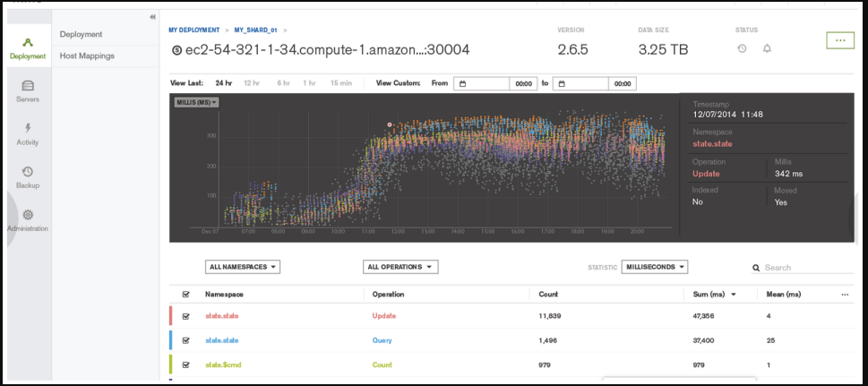Expand the All Namespaces dropdown

point(243,267)
